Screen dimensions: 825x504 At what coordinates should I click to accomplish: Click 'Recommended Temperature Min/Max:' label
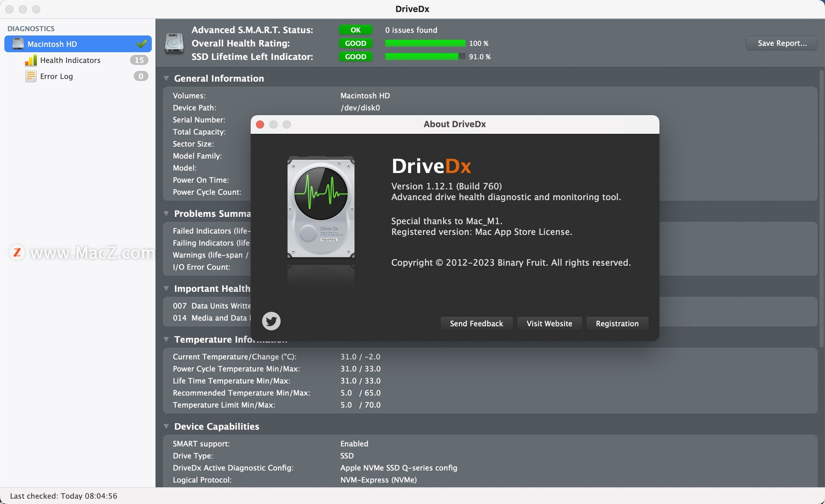point(241,393)
